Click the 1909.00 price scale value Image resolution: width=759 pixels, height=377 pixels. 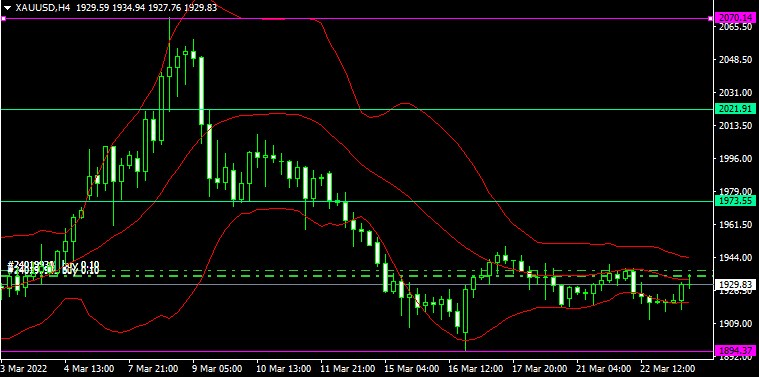pyautogui.click(x=736, y=324)
